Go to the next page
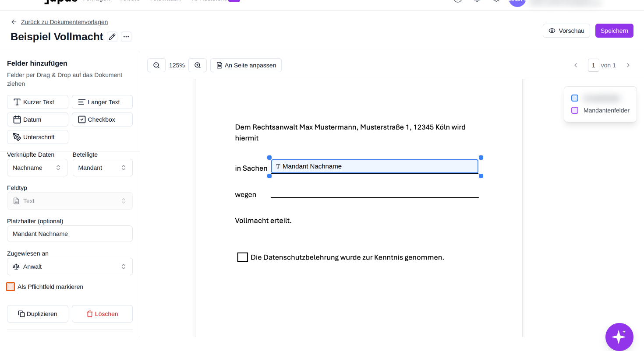644x351 pixels. click(628, 65)
